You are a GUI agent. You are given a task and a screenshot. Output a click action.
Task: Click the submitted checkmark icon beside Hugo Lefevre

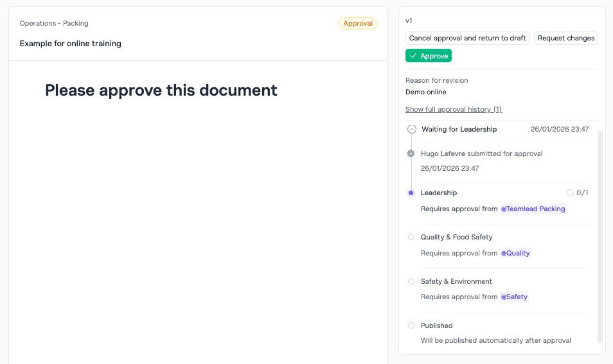click(411, 153)
